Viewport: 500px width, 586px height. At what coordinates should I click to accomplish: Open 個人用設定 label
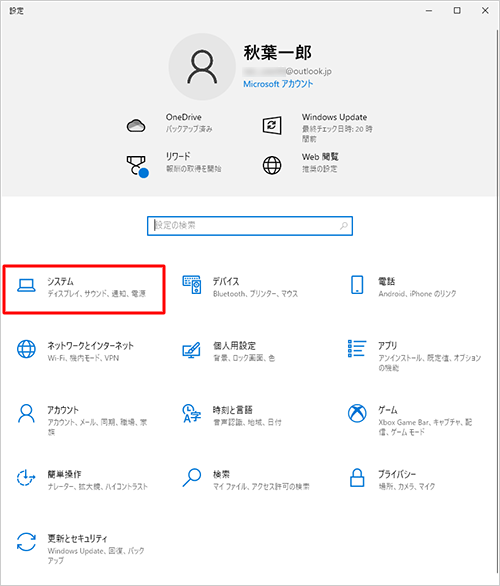coord(234,346)
